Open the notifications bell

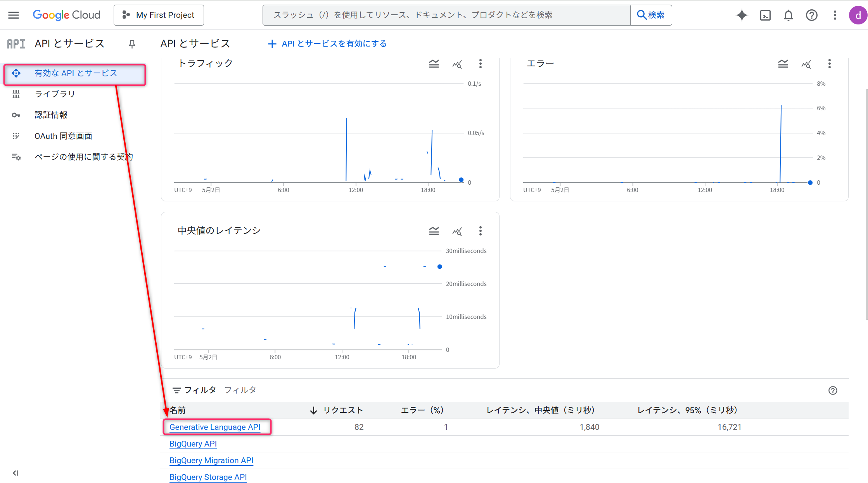pyautogui.click(x=788, y=15)
